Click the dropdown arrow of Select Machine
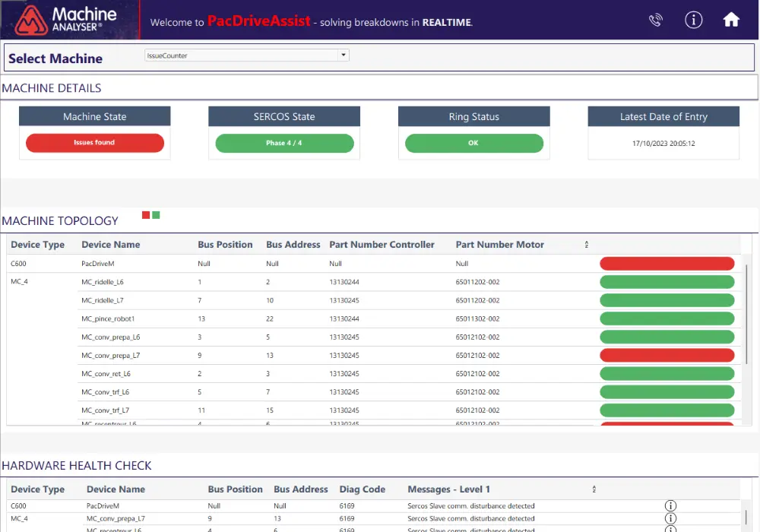 (x=344, y=55)
